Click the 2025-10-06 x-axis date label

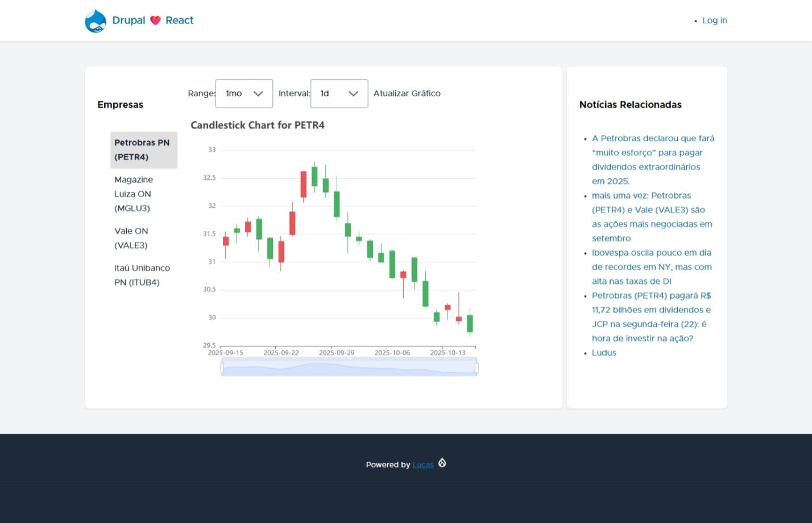(x=392, y=353)
